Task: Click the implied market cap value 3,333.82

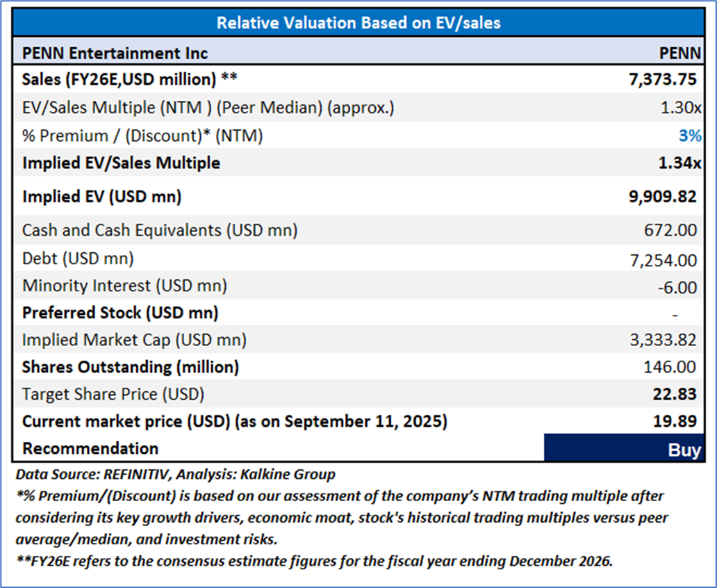Action: pos(664,340)
